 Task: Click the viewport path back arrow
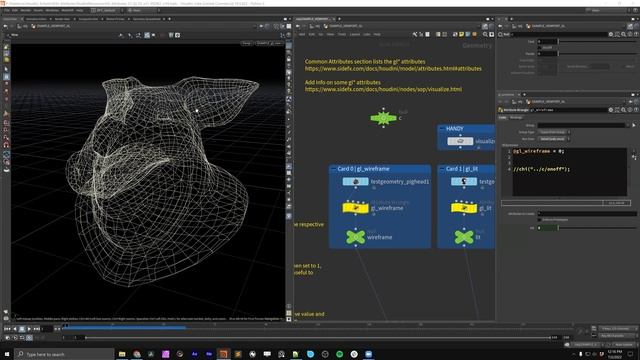point(5,26)
